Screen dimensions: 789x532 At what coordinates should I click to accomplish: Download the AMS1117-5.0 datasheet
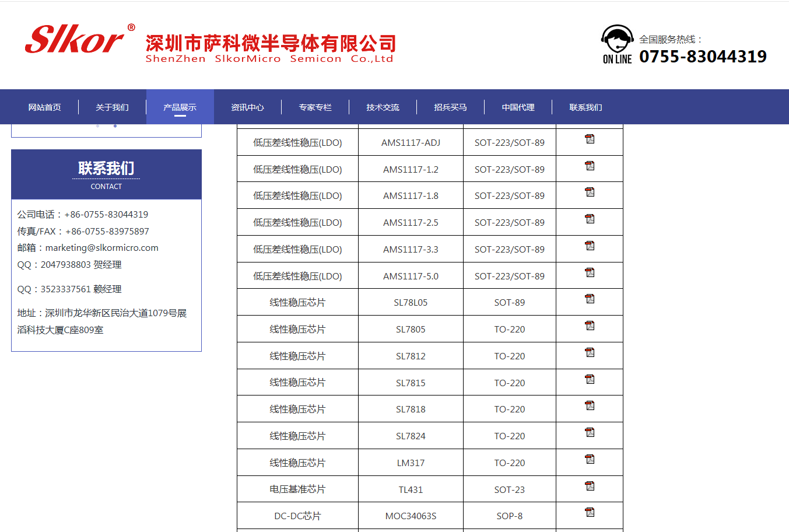[590, 272]
